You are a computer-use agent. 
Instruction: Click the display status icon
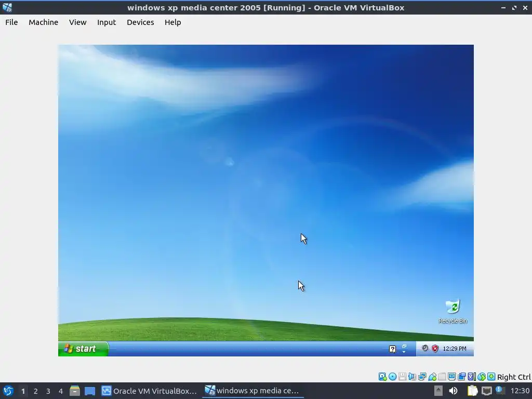click(x=451, y=377)
